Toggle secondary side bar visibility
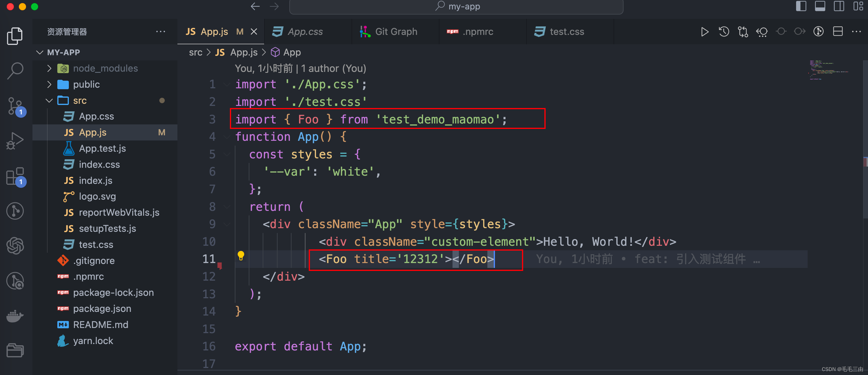Image resolution: width=868 pixels, height=375 pixels. click(839, 6)
